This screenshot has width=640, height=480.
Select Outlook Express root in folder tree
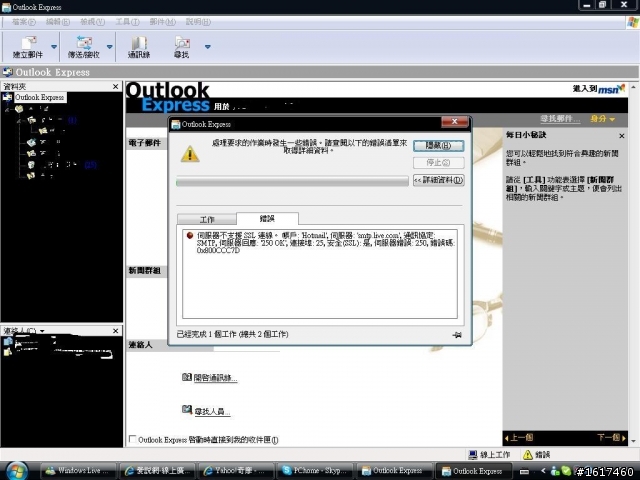[40, 97]
